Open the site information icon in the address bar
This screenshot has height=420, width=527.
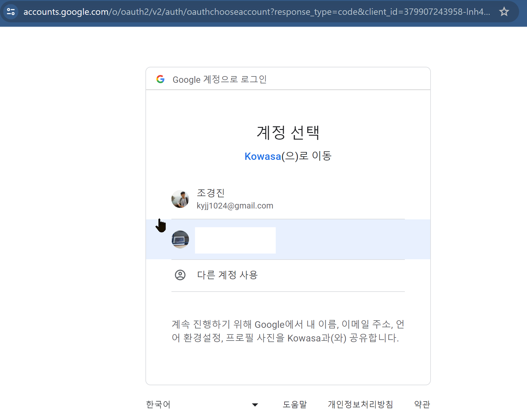click(11, 12)
